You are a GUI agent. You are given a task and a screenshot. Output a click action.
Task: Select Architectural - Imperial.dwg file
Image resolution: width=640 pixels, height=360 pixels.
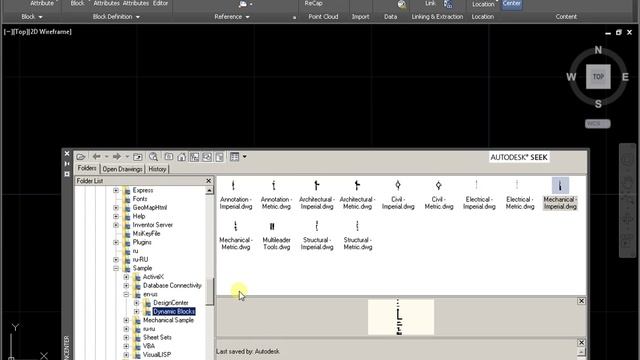(317, 195)
